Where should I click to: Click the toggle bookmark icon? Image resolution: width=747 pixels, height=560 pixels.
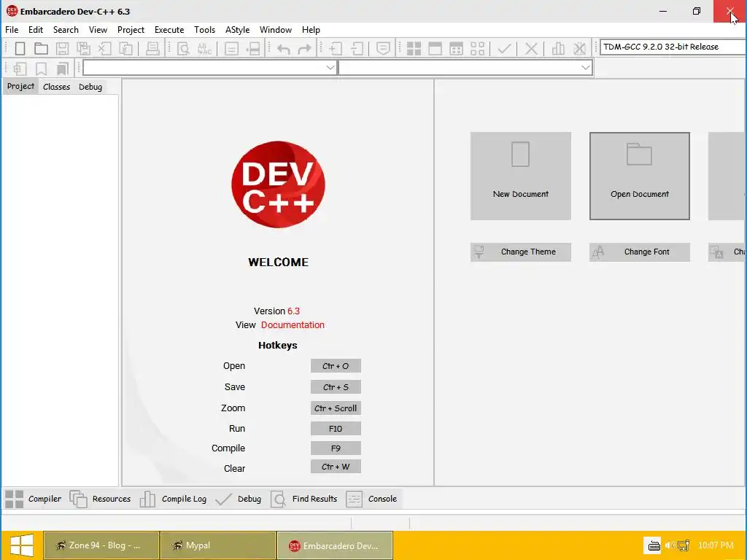tap(42, 69)
